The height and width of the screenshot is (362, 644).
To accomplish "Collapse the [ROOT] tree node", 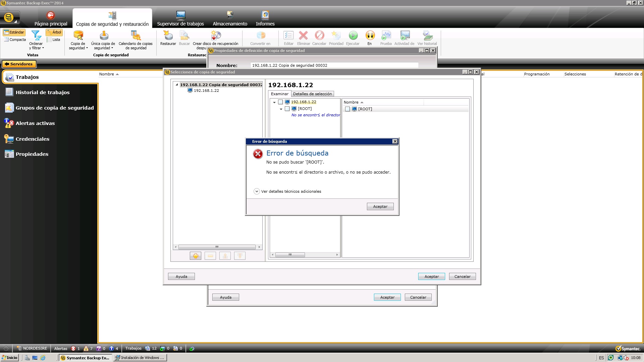I will click(x=281, y=109).
